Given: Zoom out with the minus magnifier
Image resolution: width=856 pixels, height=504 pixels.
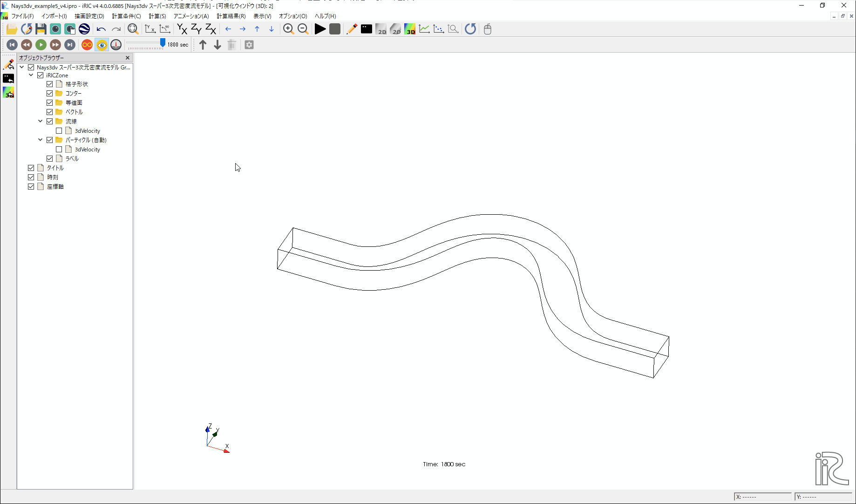Looking at the screenshot, I should point(303,29).
